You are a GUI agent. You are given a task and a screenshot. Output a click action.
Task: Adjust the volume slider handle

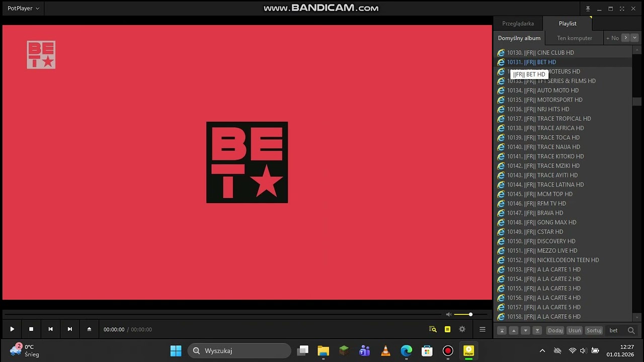click(470, 314)
